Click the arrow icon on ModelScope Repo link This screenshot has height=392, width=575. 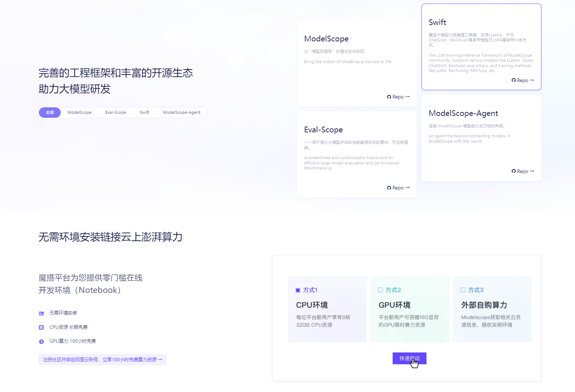point(407,97)
